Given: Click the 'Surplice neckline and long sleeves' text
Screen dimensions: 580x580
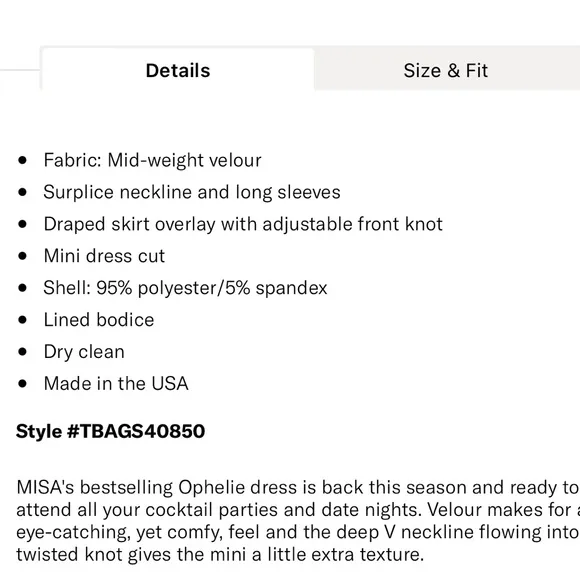Looking at the screenshot, I should coord(192,192).
